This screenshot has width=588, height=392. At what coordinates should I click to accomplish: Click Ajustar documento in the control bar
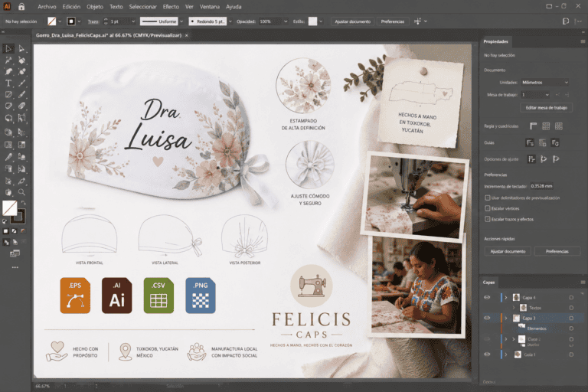pyautogui.click(x=352, y=21)
